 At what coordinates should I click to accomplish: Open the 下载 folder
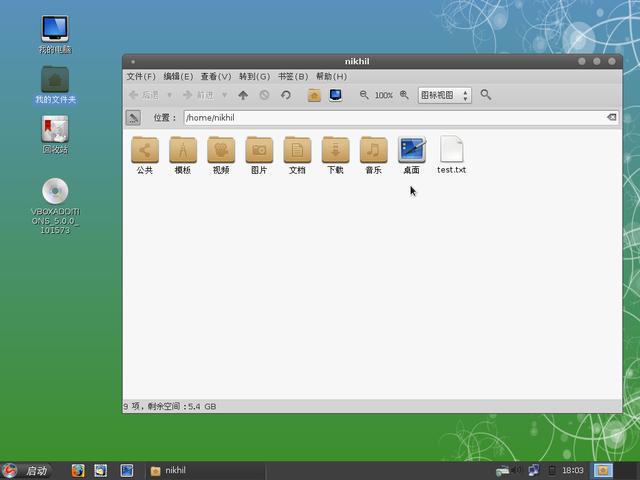click(335, 151)
